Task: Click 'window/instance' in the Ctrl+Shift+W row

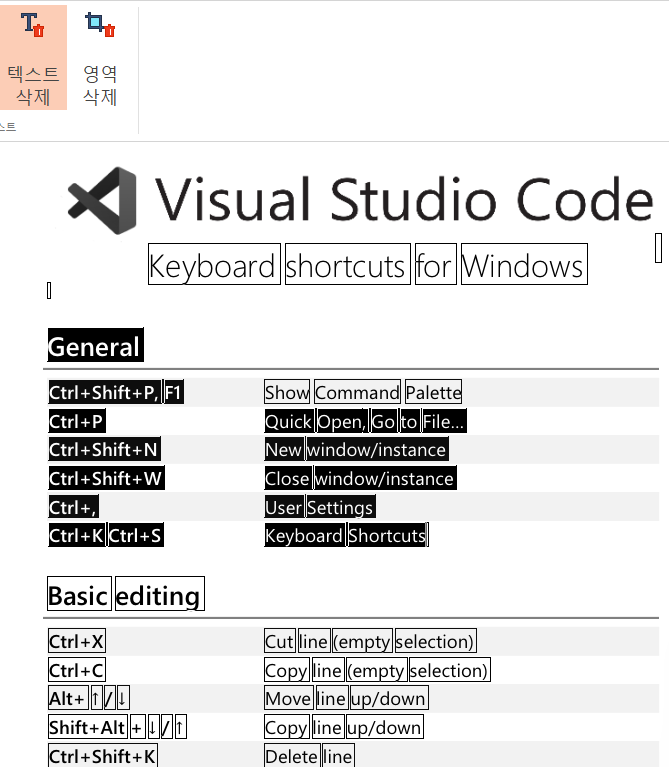Action: (x=385, y=478)
